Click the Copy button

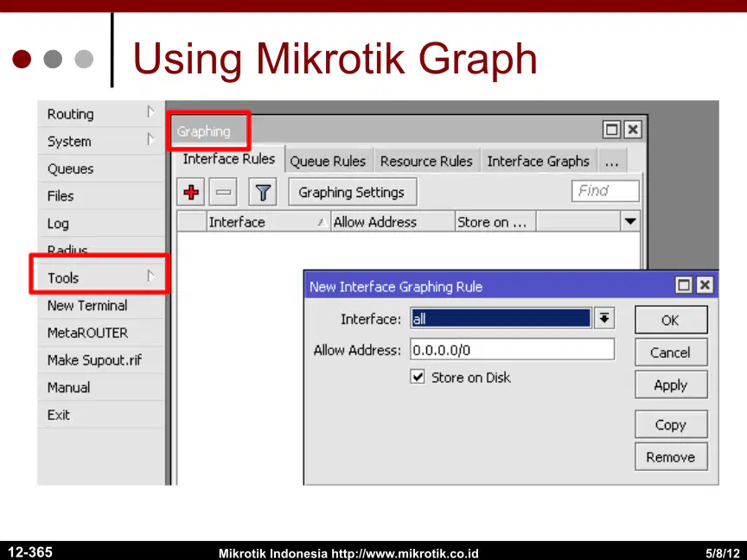tap(671, 424)
